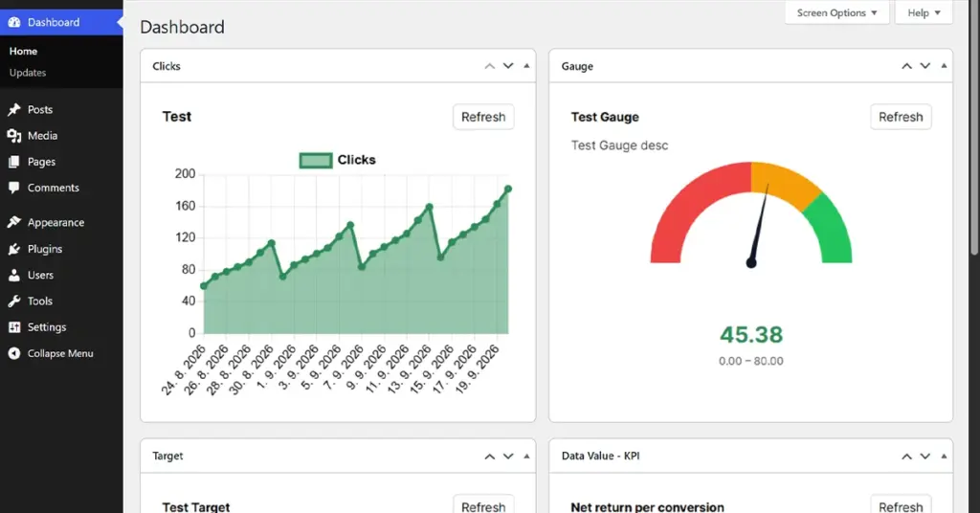Move the Target widget down
Image resolution: width=980 pixels, height=513 pixels.
pyautogui.click(x=508, y=457)
